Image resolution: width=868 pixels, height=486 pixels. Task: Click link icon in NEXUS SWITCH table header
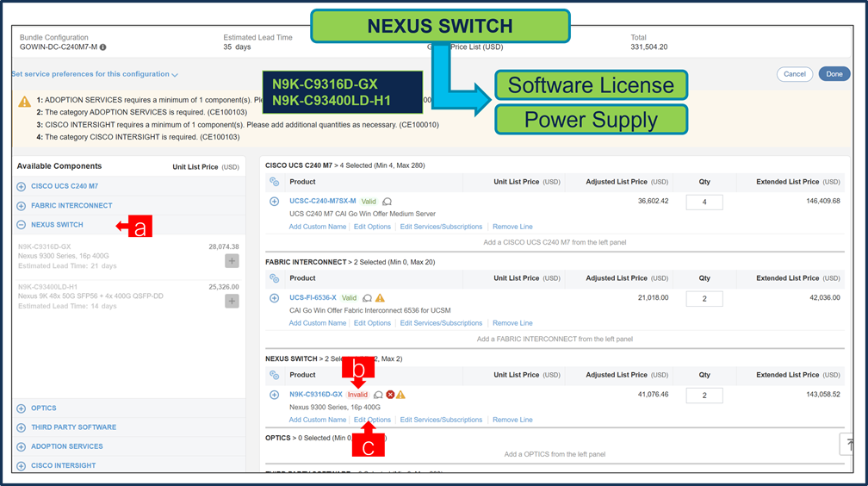coord(274,375)
